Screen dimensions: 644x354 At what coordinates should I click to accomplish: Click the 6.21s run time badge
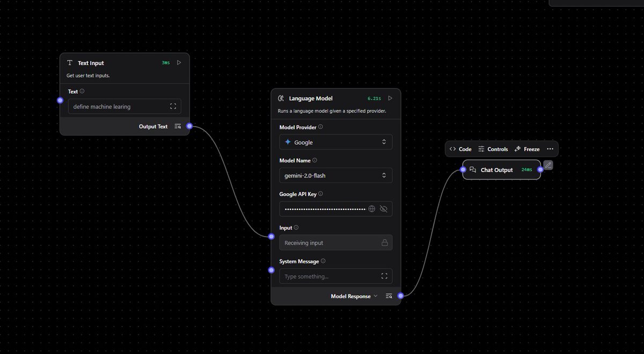pyautogui.click(x=374, y=99)
